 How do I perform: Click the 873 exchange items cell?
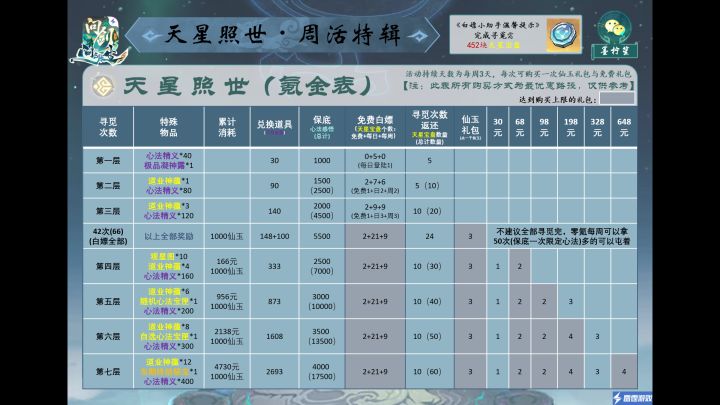pyautogui.click(x=274, y=302)
